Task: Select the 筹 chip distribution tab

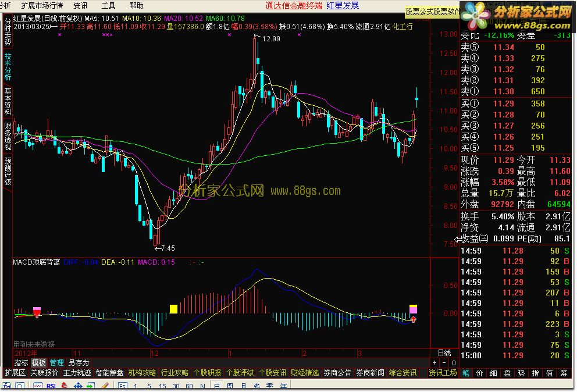Action: [564, 373]
